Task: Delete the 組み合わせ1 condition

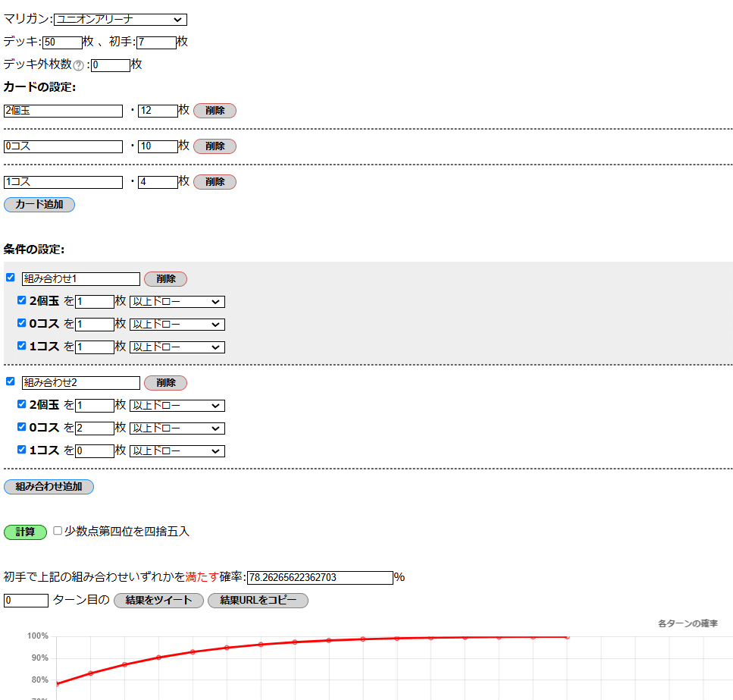Action: (x=165, y=279)
